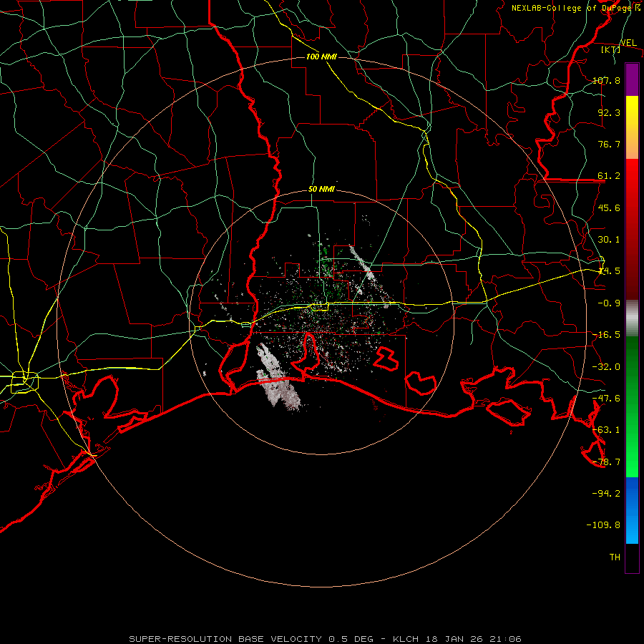Click the 45.6 velocity scale value
Image resolution: width=644 pixels, height=644 pixels.
[x=609, y=208]
